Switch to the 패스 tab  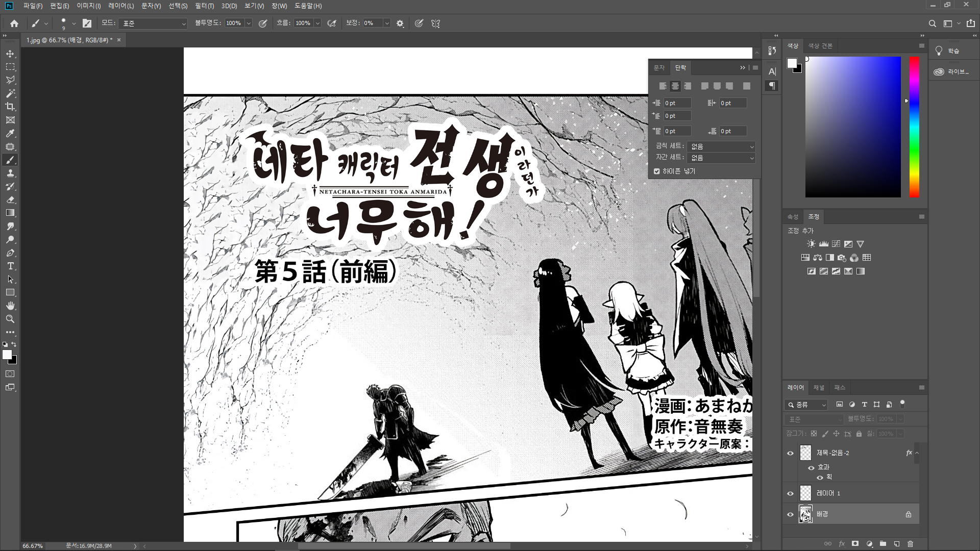(840, 388)
